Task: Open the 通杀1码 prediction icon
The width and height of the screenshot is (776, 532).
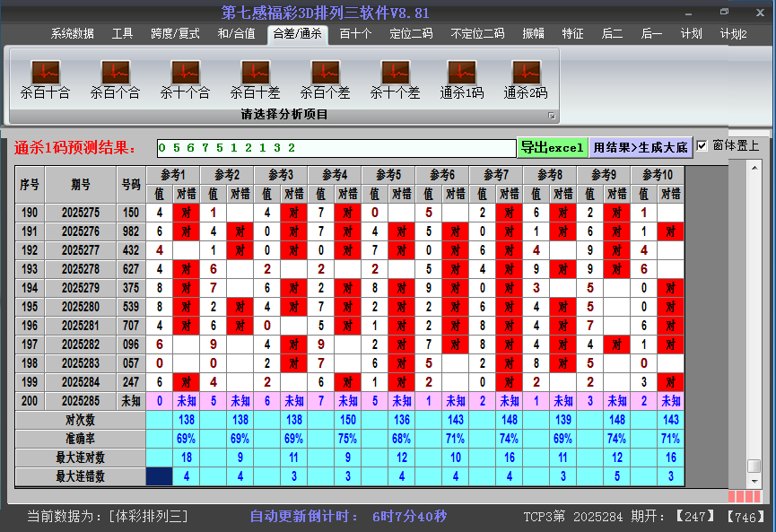Action: pos(462,73)
